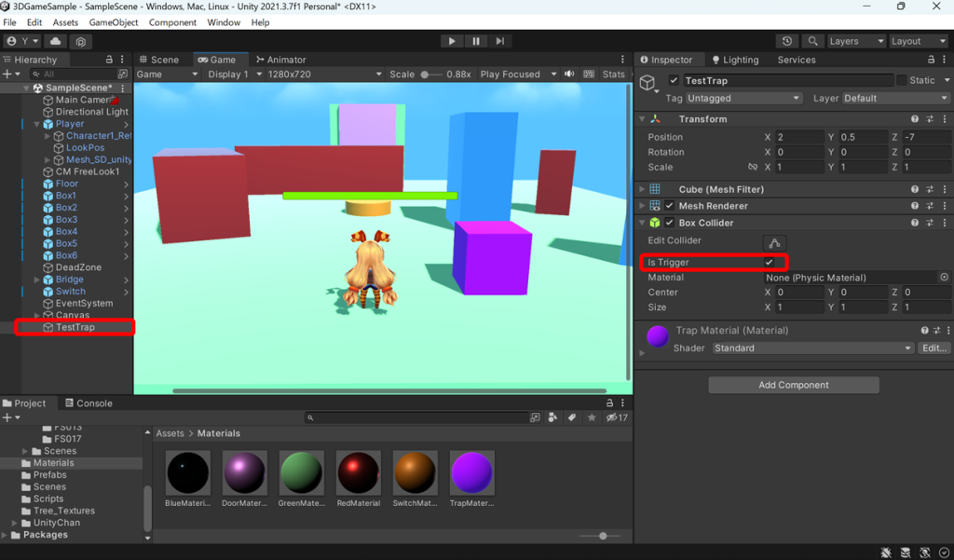
Task: Click the Scene search icon in toolbar
Action: [812, 41]
